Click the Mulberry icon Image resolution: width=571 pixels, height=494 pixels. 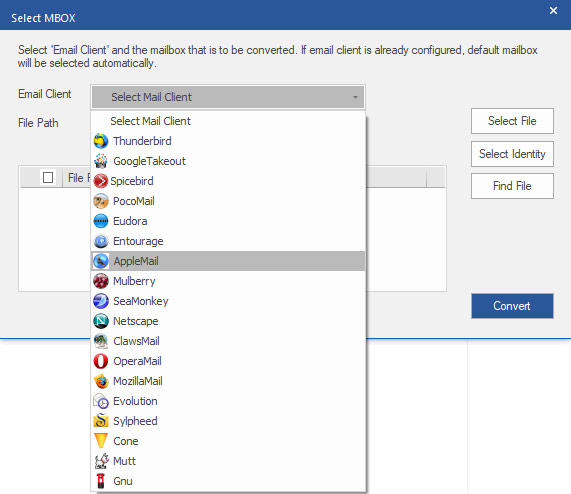(101, 281)
